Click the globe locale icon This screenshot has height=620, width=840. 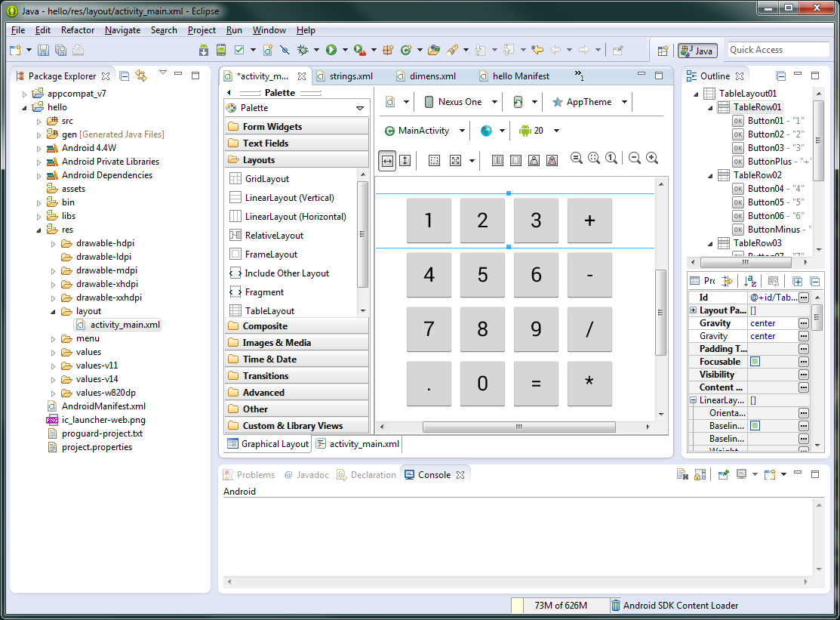(x=486, y=131)
